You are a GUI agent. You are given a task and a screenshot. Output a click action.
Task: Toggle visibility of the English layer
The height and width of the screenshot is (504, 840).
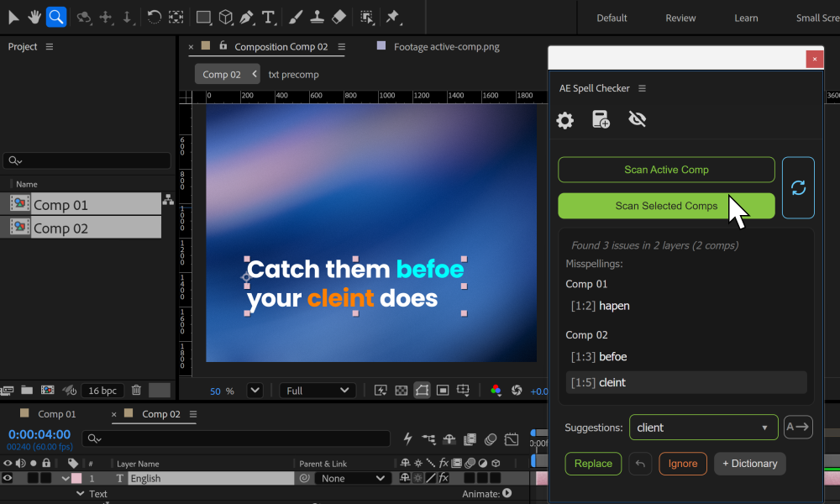(x=8, y=478)
